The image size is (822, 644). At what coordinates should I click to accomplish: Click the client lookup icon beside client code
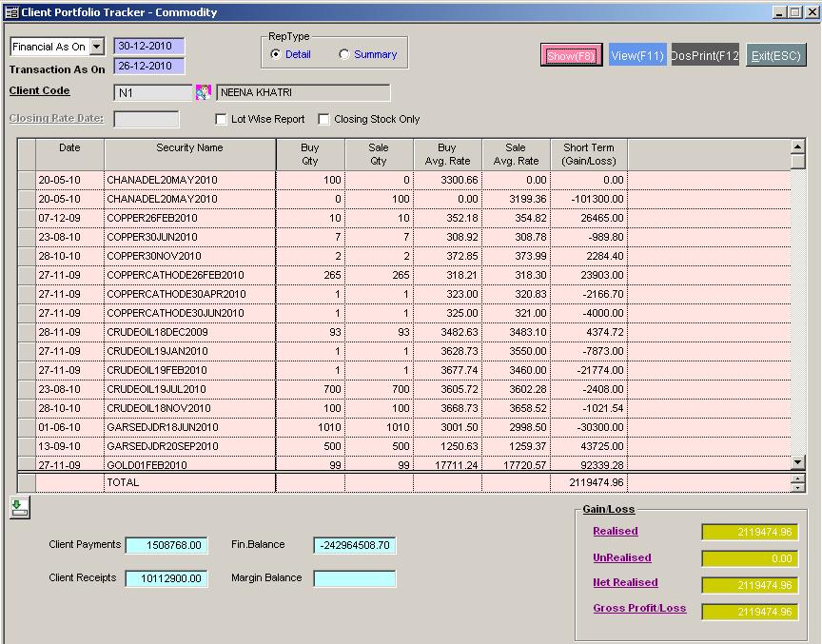tap(203, 92)
